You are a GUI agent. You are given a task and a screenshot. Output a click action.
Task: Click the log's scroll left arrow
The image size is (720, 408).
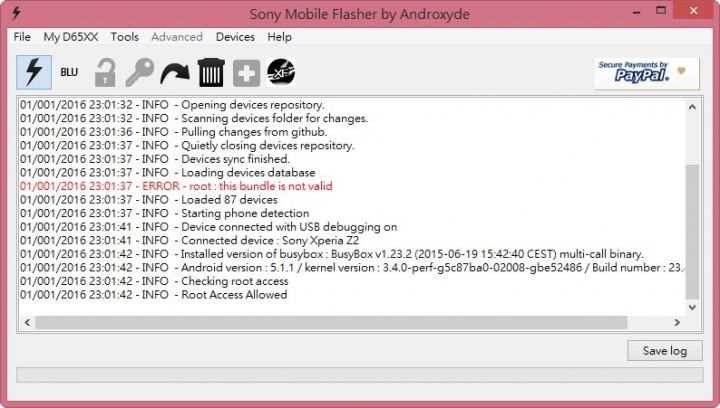pos(27,322)
